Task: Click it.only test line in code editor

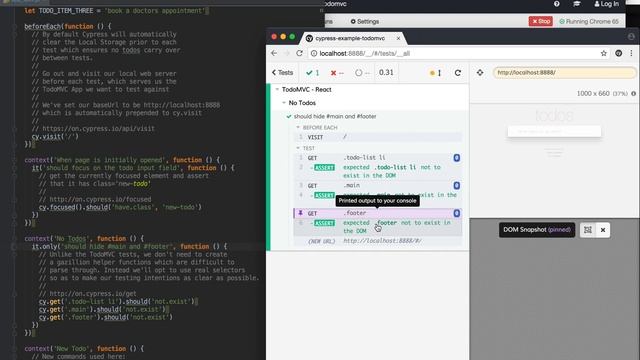Action: click(x=129, y=247)
